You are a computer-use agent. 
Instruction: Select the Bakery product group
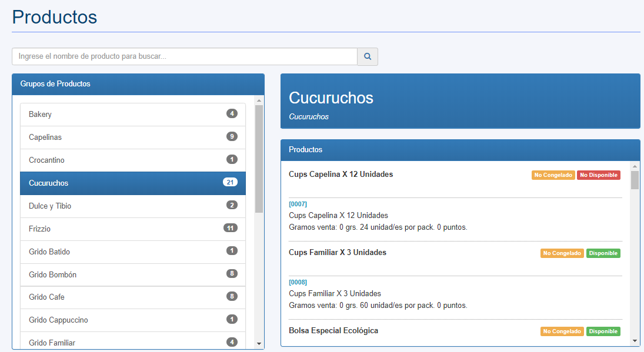[133, 115]
